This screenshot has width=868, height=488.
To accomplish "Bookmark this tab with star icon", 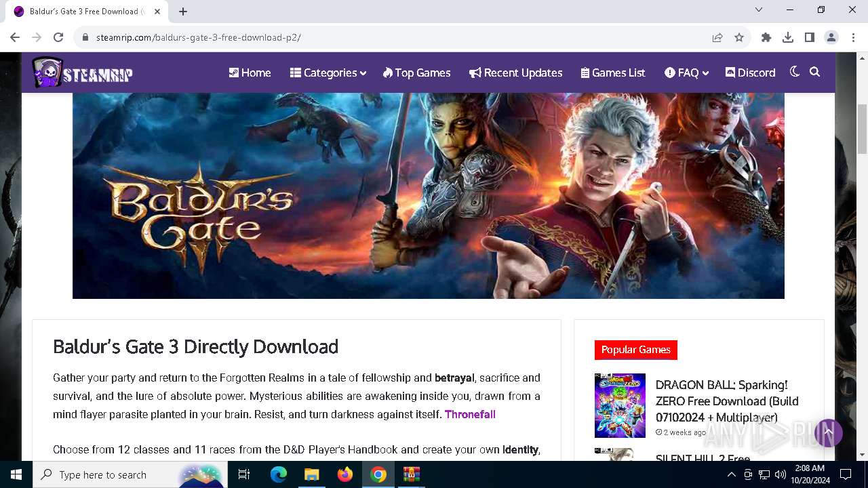I will click(x=739, y=37).
